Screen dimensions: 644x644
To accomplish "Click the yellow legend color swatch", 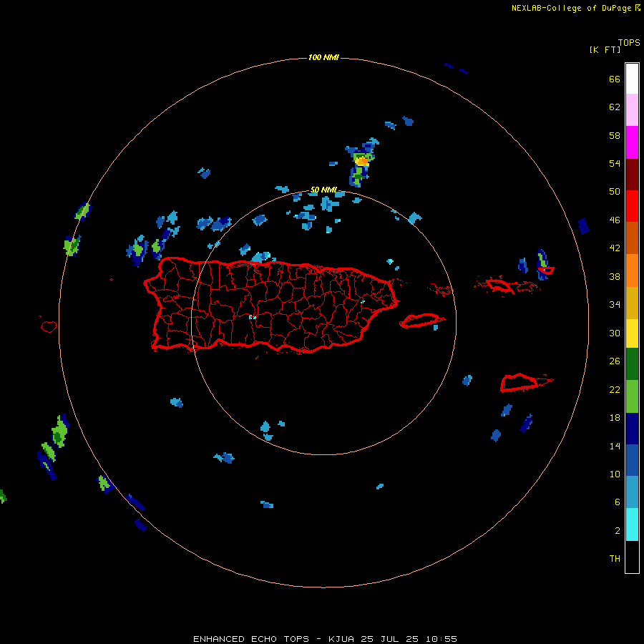I will (632, 333).
